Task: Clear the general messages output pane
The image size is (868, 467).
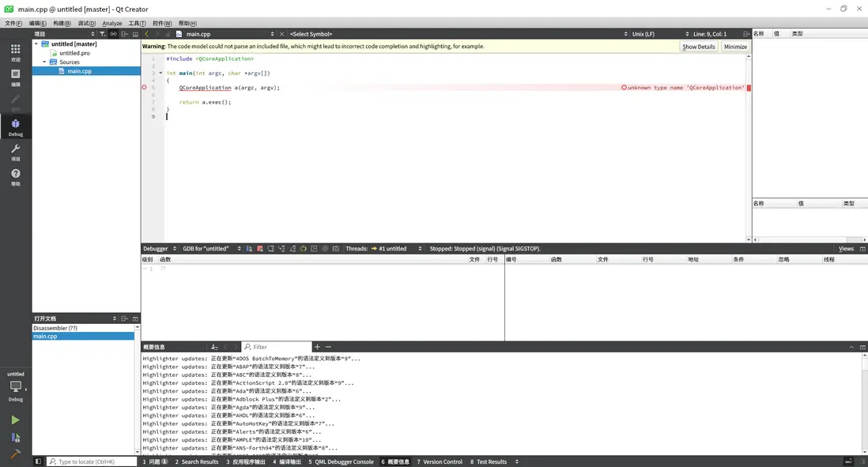Action: pos(214,347)
